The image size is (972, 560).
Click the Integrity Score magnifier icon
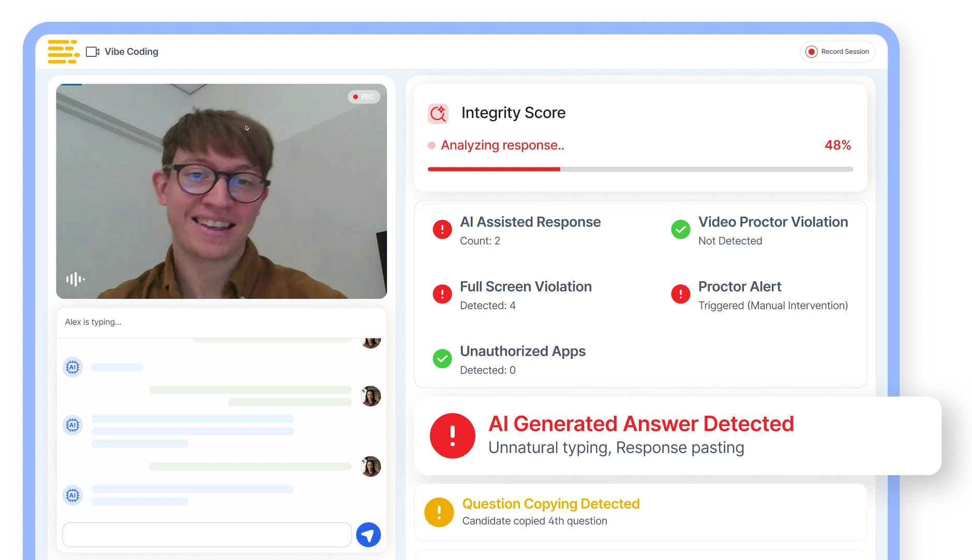coord(438,113)
